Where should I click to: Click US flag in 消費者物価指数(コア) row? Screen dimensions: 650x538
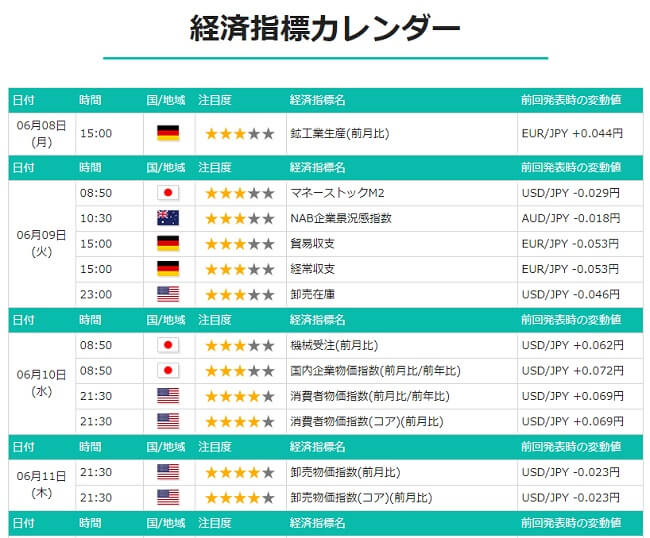(168, 421)
